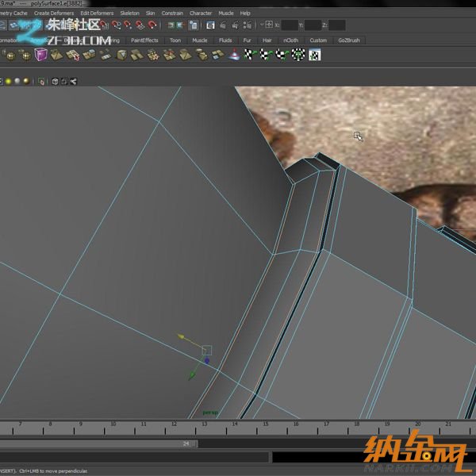Image resolution: width=476 pixels, height=476 pixels.
Task: Toggle the Make Live magnet icon
Action: tap(152, 25)
